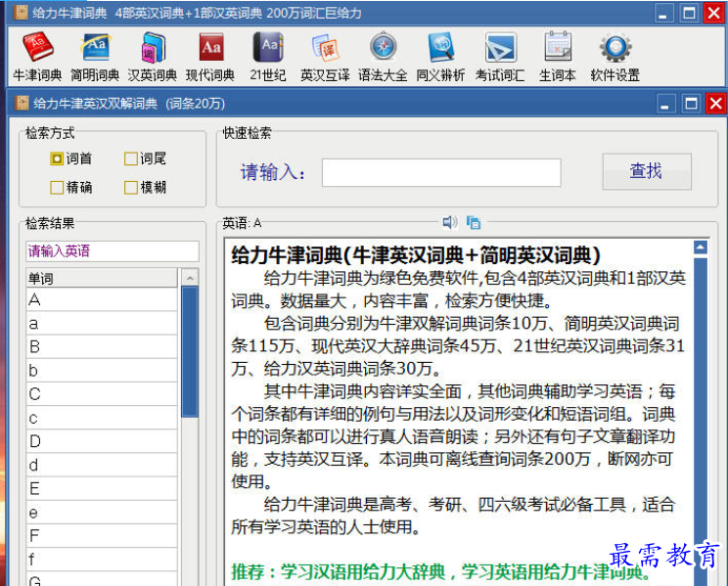Open the 语法大全 grammar icon

[383, 56]
